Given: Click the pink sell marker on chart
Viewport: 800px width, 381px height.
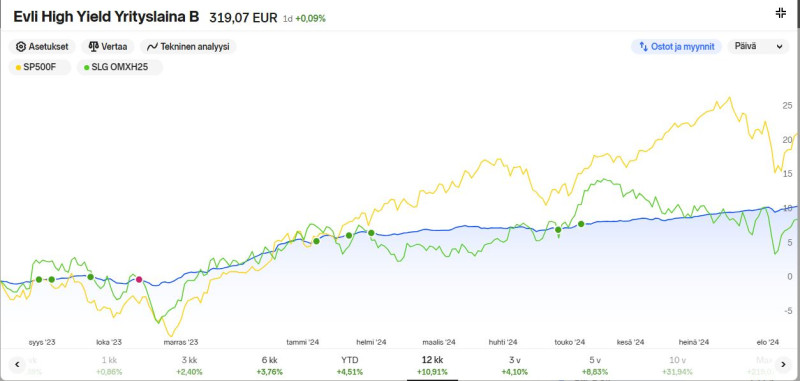Looking at the screenshot, I should [139, 280].
